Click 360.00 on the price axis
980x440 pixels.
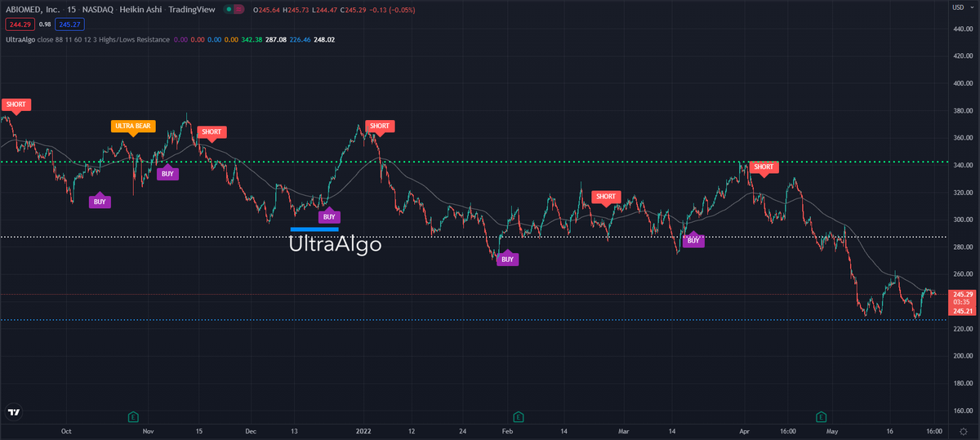961,138
